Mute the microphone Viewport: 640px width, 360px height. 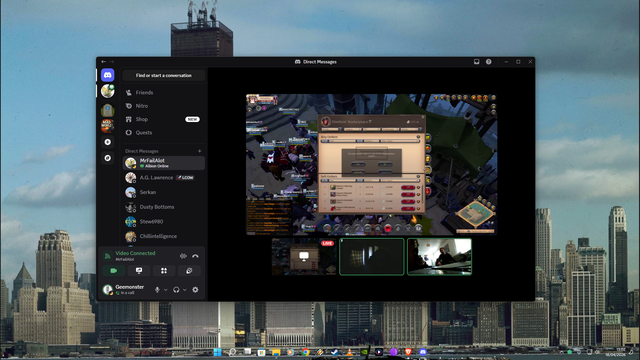pyautogui.click(x=157, y=290)
